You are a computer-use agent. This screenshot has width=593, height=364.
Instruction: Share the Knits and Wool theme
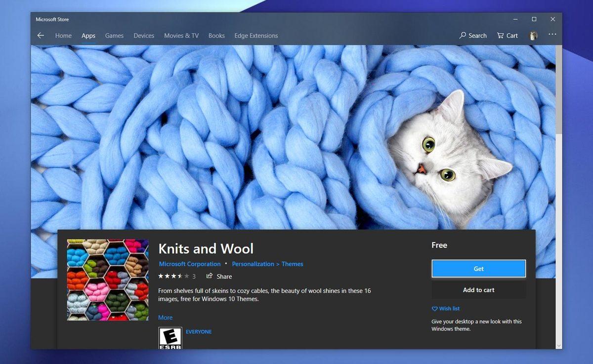(219, 277)
